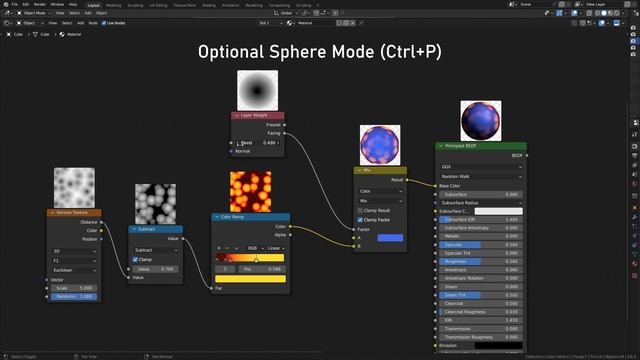Enable Clamp Result on Mix node

(x=360, y=211)
